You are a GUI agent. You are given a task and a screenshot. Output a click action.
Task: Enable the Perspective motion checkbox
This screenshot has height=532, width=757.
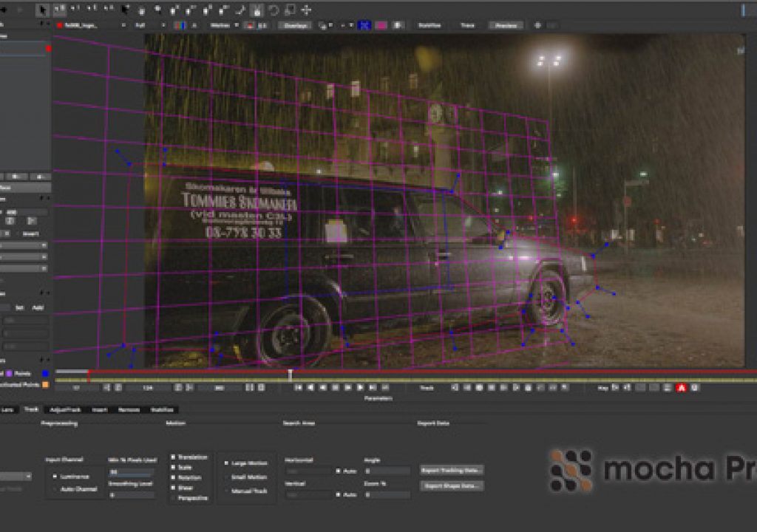point(173,498)
